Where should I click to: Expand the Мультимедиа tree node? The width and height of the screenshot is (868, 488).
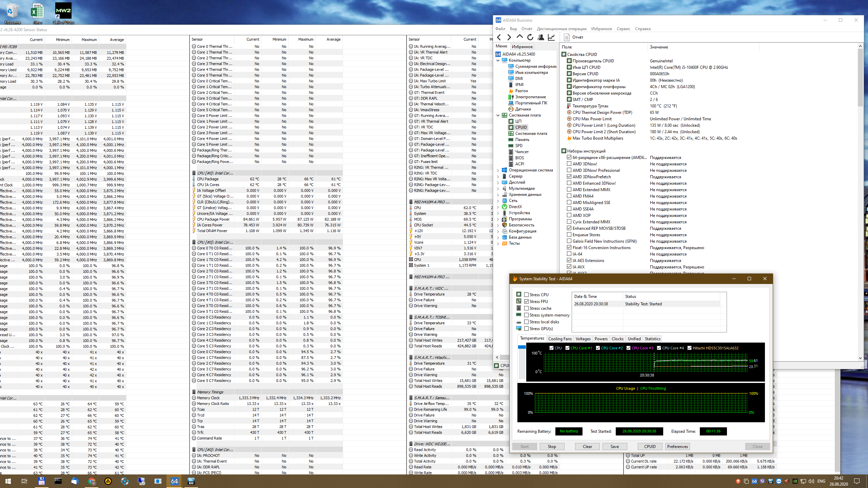pos(498,188)
